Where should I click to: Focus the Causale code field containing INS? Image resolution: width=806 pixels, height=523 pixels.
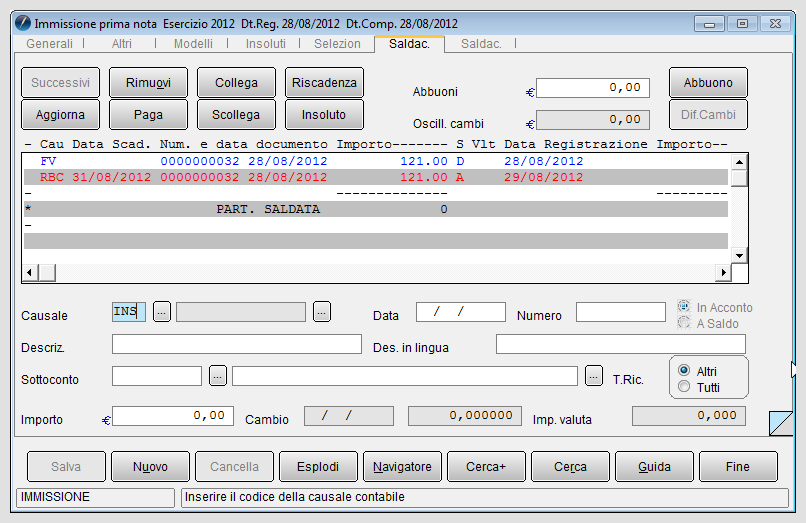tap(129, 312)
